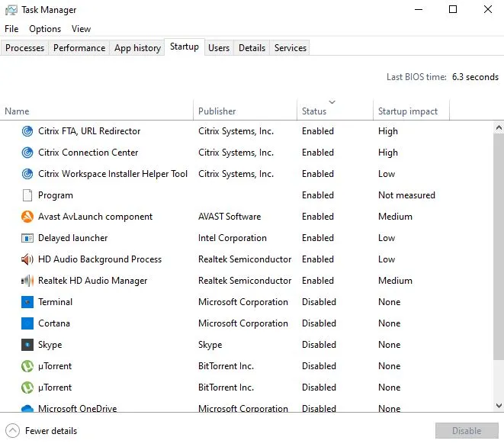
Task: Click Enabled status in Delayed launcher row
Action: pos(317,238)
